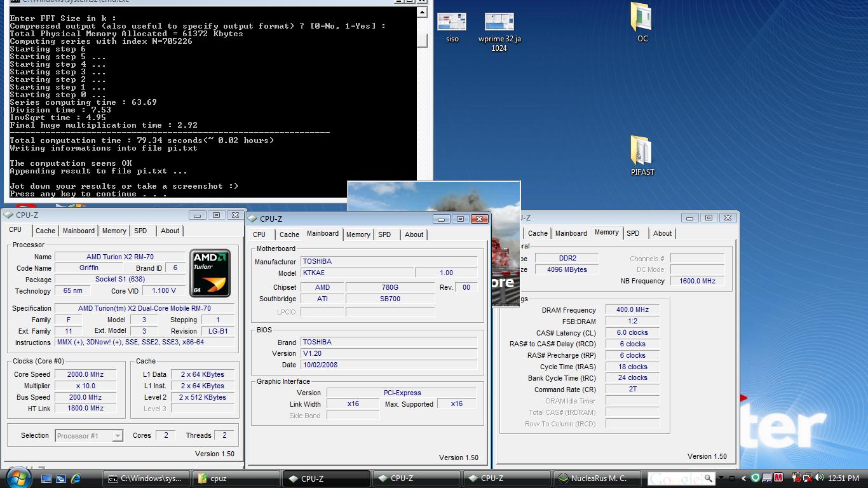868x488 pixels.
Task: Open the Windows Start orb
Action: click(17, 477)
